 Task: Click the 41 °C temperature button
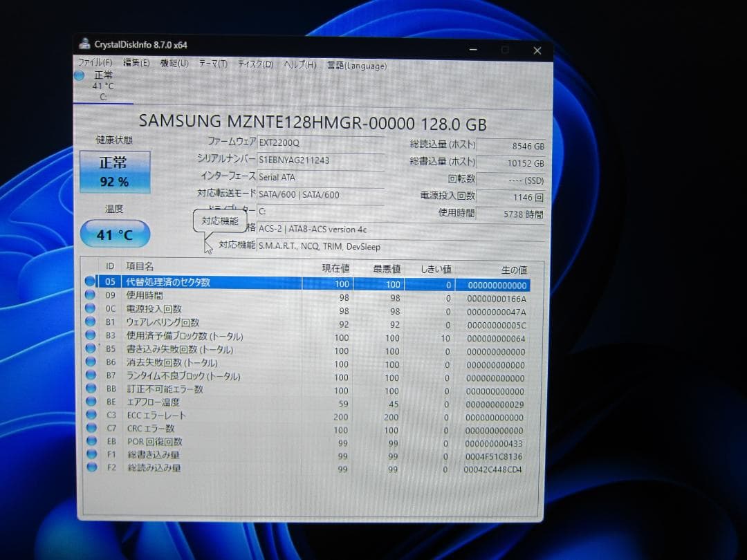pyautogui.click(x=115, y=234)
